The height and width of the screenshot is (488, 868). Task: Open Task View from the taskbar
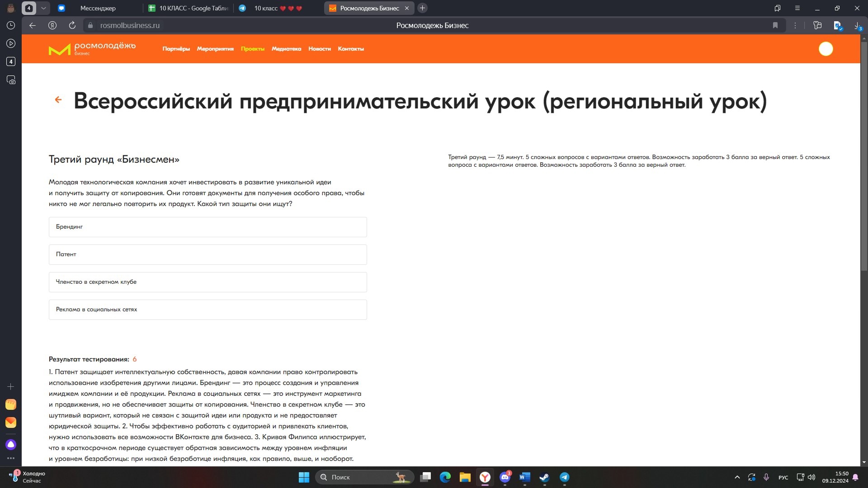[425, 477]
